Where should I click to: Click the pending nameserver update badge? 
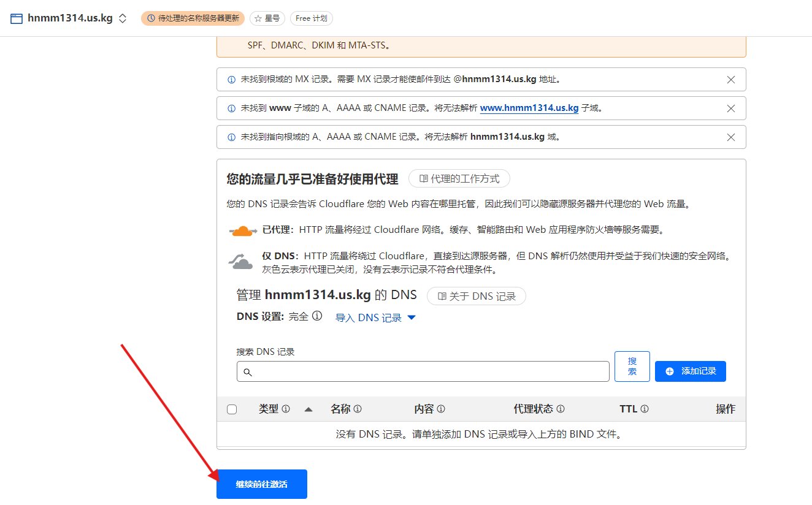(193, 18)
